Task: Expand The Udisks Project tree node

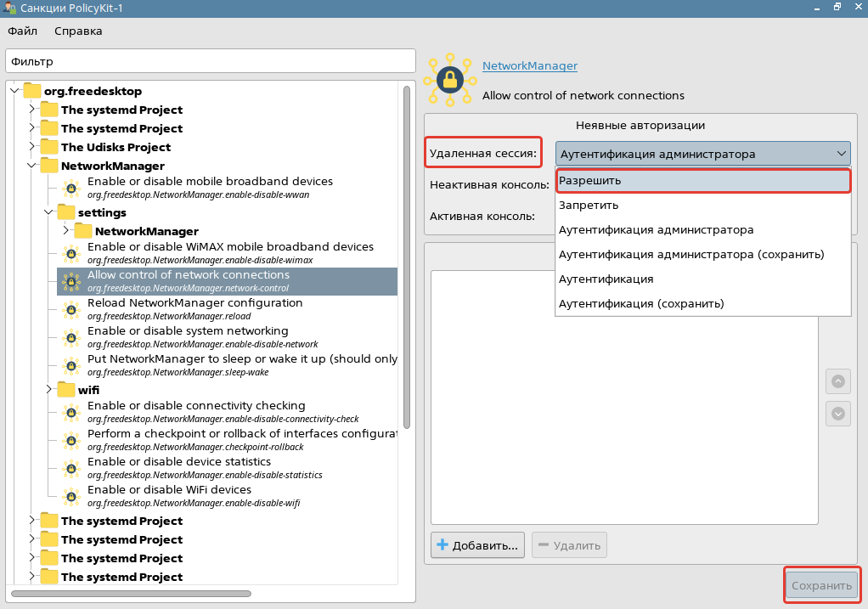Action: [32, 147]
